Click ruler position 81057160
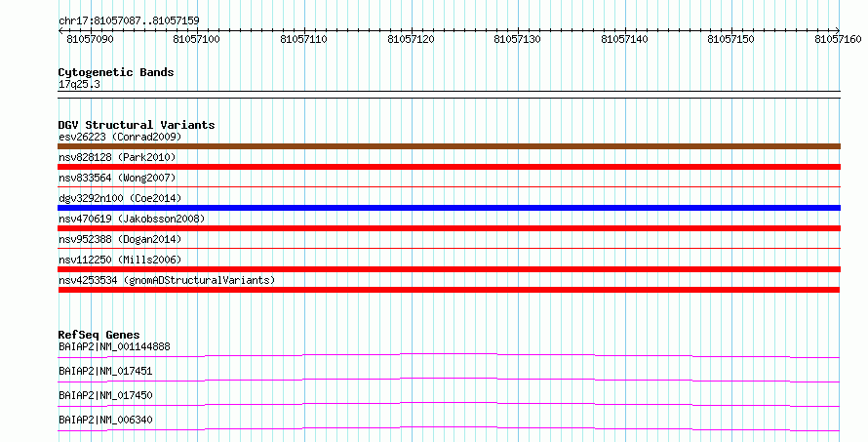 838,39
